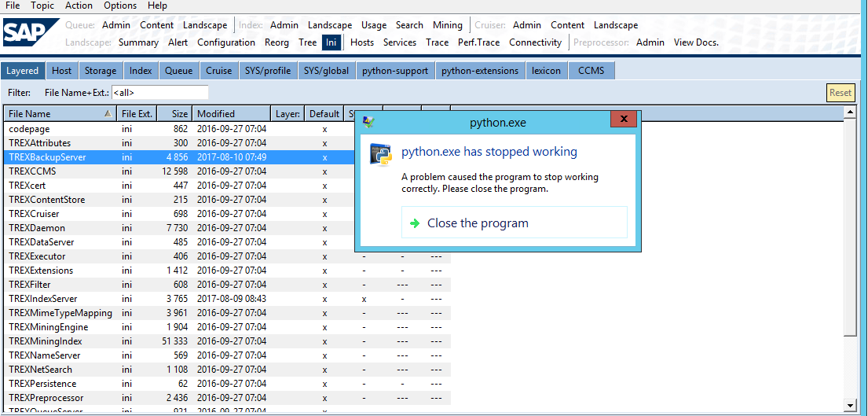868x416 pixels.
Task: Switch to the Storage tab
Action: pyautogui.click(x=101, y=70)
